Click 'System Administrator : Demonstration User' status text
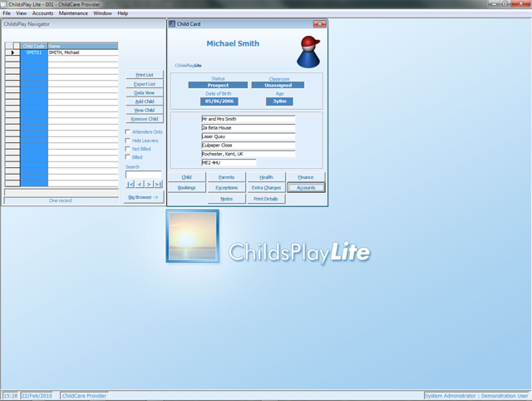The image size is (532, 401). pos(476,395)
